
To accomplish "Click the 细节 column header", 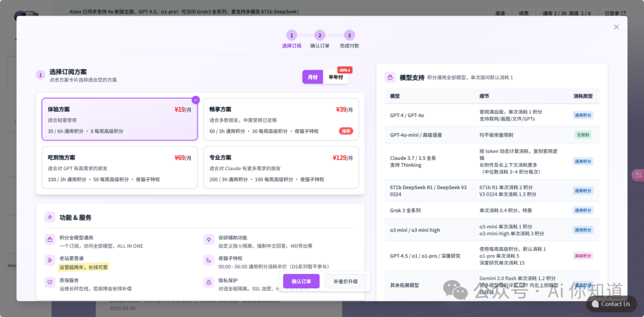I will (x=484, y=96).
